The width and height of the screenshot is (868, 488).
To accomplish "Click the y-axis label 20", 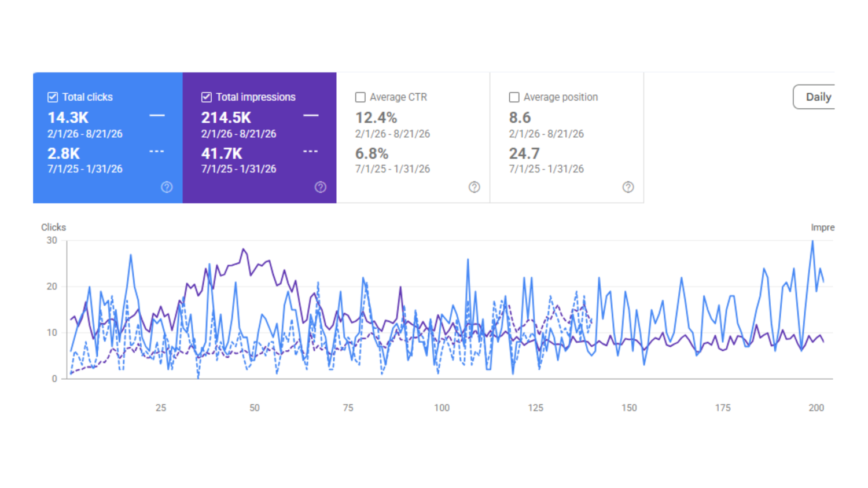I will [x=52, y=287].
